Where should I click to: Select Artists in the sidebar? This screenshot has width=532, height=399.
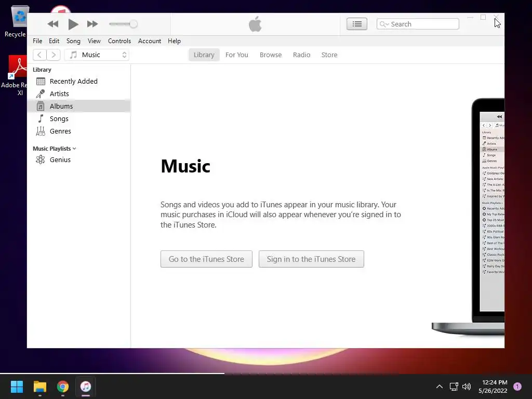click(79, 94)
